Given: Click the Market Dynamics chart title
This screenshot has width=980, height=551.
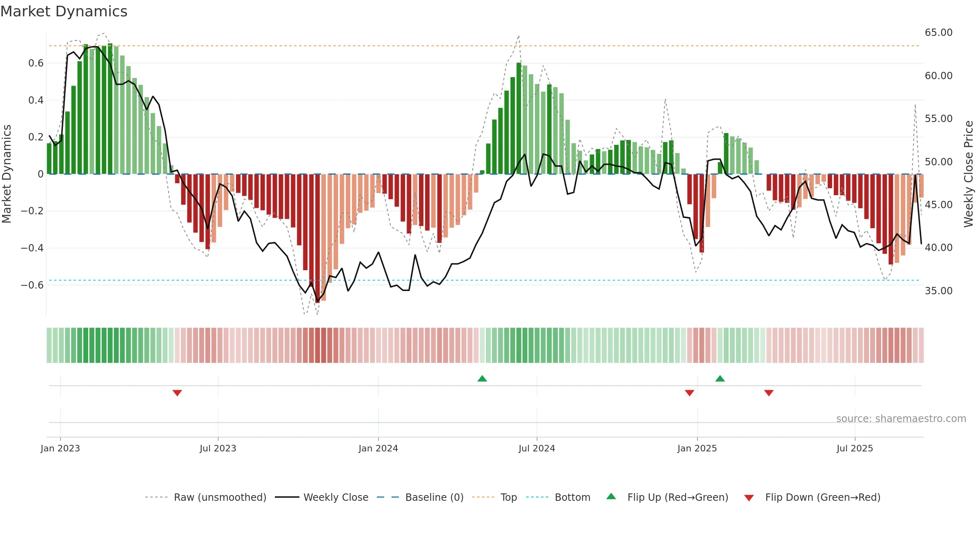Looking at the screenshot, I should click(x=64, y=11).
